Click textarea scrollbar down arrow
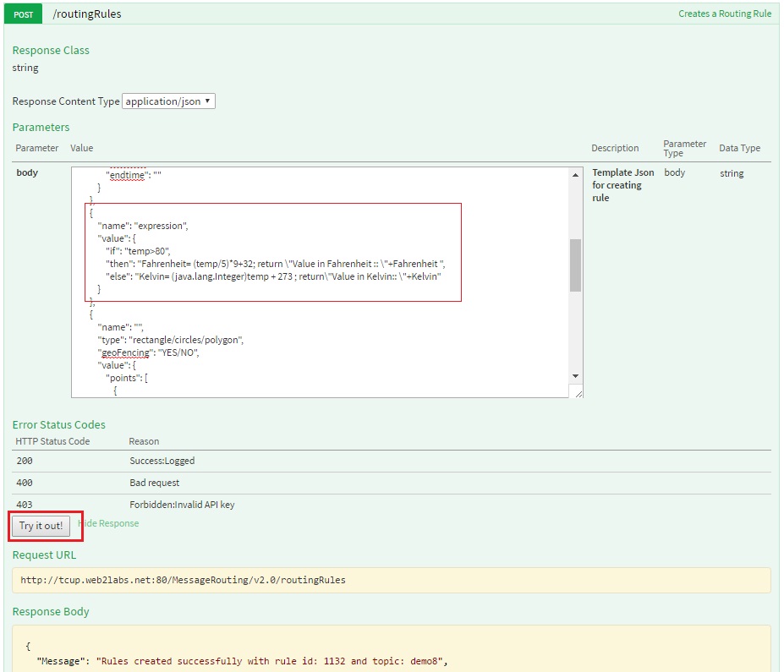 tap(575, 376)
